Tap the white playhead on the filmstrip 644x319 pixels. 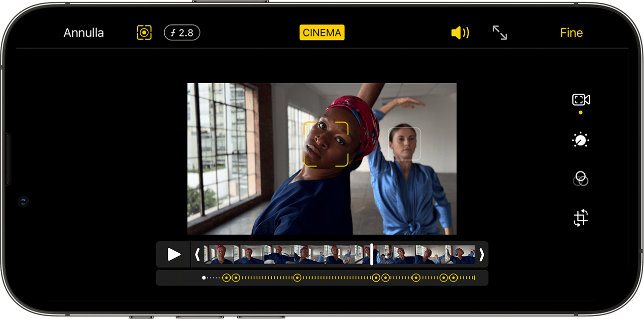coord(371,255)
